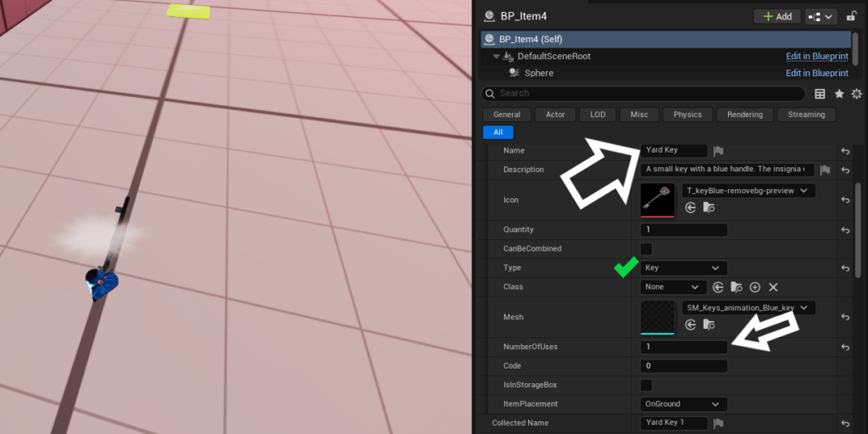The height and width of the screenshot is (434, 868).
Task: Click the favorites star icon
Action: (839, 94)
